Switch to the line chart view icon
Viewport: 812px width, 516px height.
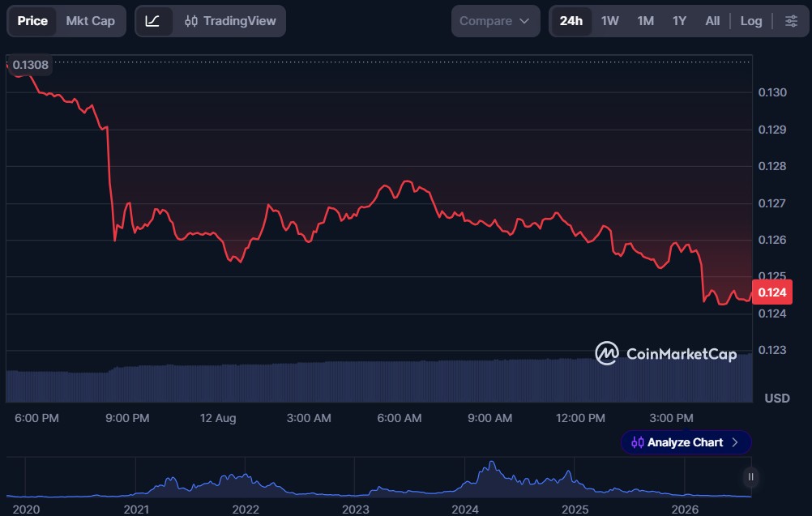[152, 21]
